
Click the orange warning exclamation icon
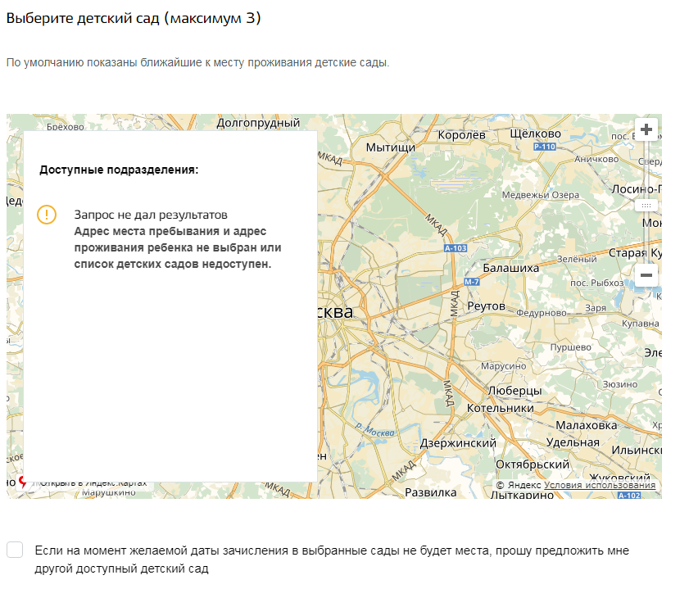[47, 215]
